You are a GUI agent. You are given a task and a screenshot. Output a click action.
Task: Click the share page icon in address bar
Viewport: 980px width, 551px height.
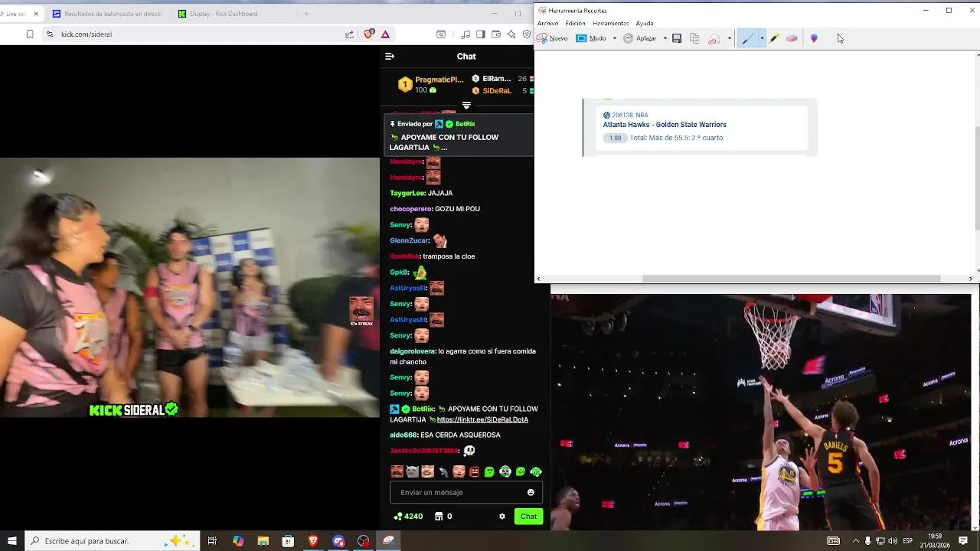click(350, 34)
